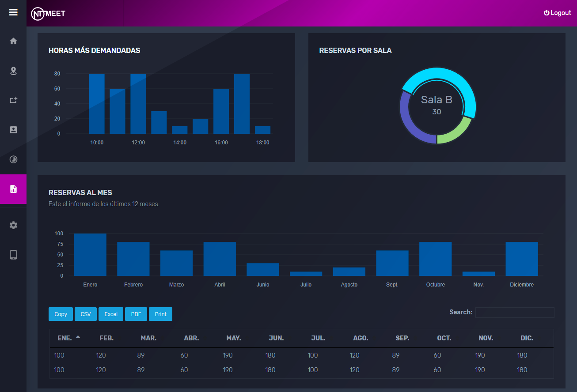This screenshot has width=577, height=392.
Task: Sort the table by the ENE. column
Action: click(65, 338)
